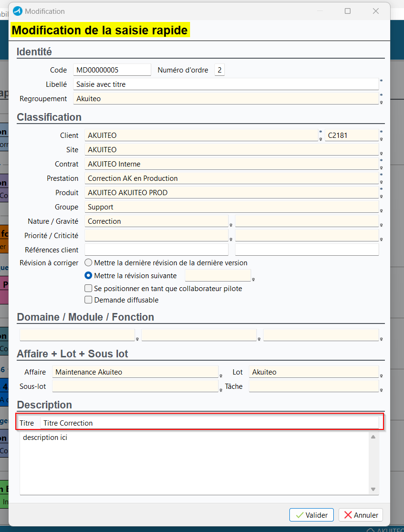Click the Titre 'Titre Correction' field

click(x=210, y=423)
